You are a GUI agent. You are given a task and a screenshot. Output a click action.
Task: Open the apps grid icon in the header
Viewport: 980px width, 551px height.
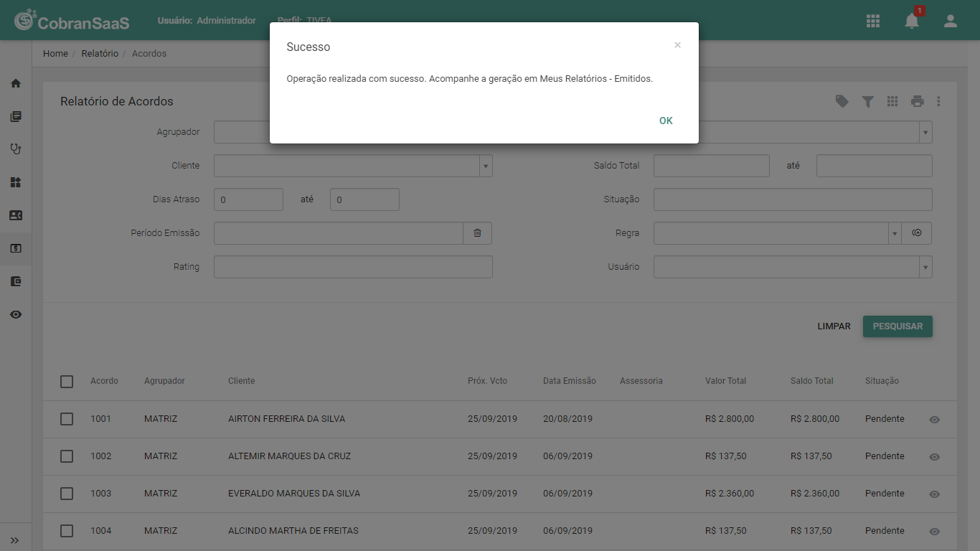[x=873, y=21]
